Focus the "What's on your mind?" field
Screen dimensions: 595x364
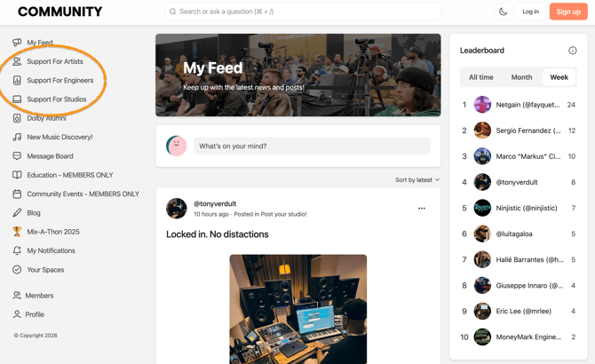[312, 146]
